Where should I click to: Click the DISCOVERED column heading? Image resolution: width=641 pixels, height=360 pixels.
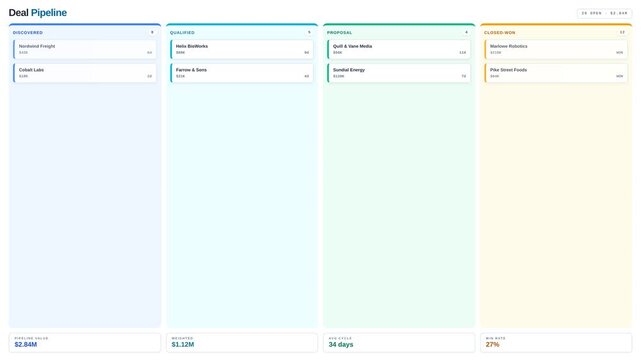28,33
